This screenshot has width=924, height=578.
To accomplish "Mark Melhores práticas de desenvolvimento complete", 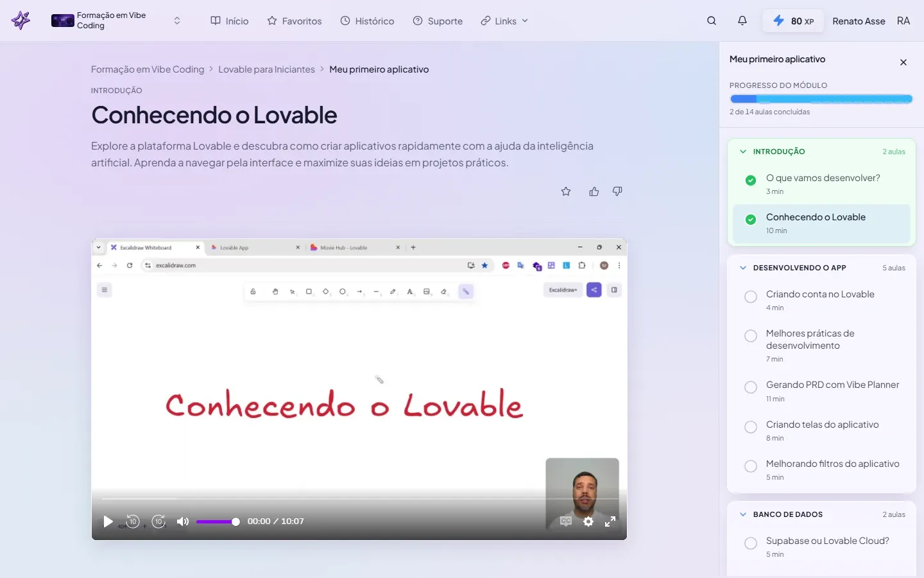I will pyautogui.click(x=751, y=336).
